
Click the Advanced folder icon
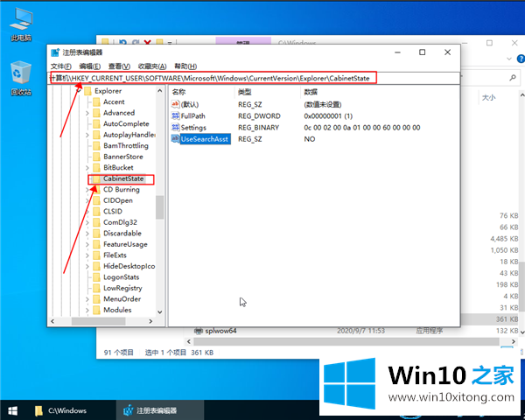96,113
